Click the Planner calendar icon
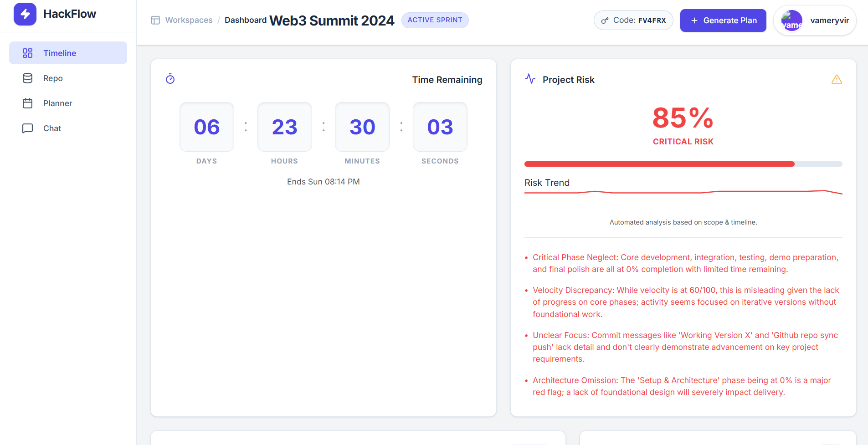868x445 pixels. (x=27, y=103)
